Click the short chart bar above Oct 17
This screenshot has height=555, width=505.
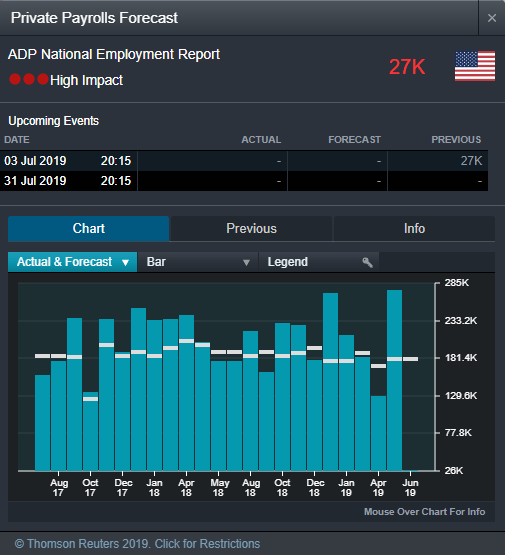coord(90,431)
